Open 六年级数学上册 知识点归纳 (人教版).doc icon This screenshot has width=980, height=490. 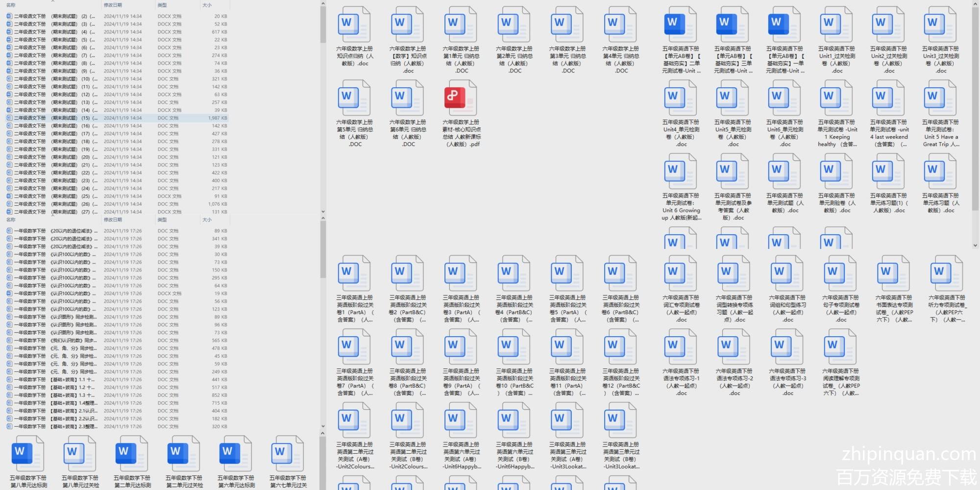point(354,24)
